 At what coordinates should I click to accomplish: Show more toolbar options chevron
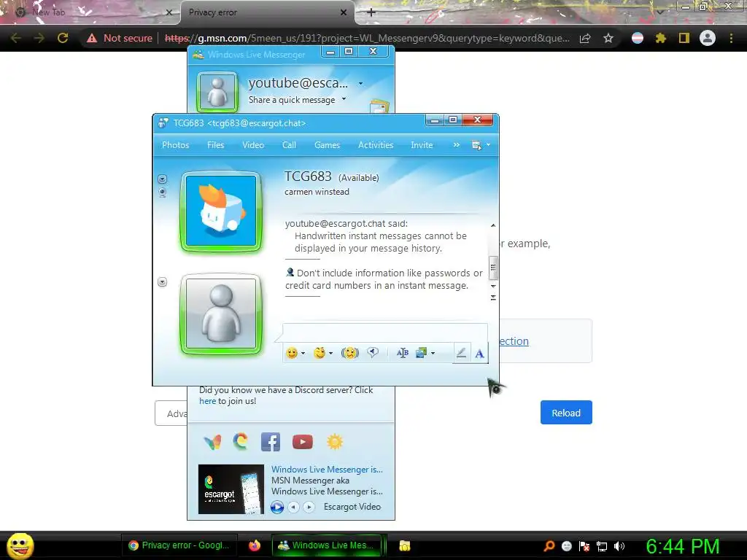457,145
